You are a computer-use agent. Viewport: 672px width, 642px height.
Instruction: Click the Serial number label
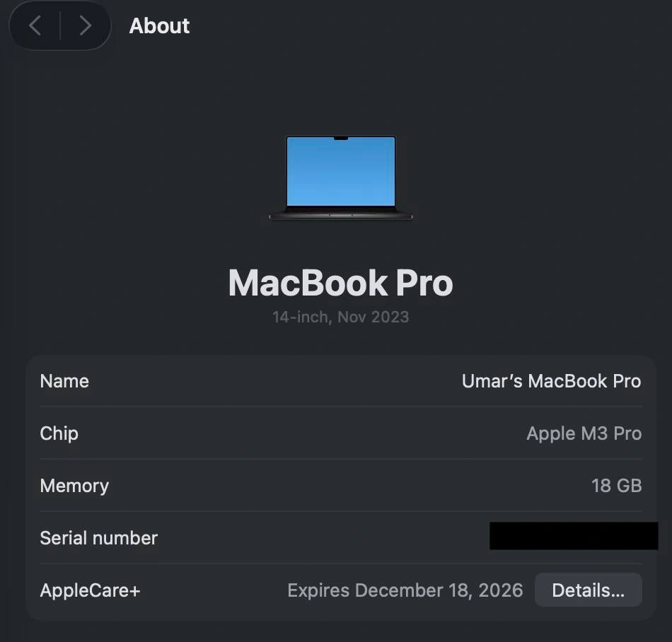point(98,538)
